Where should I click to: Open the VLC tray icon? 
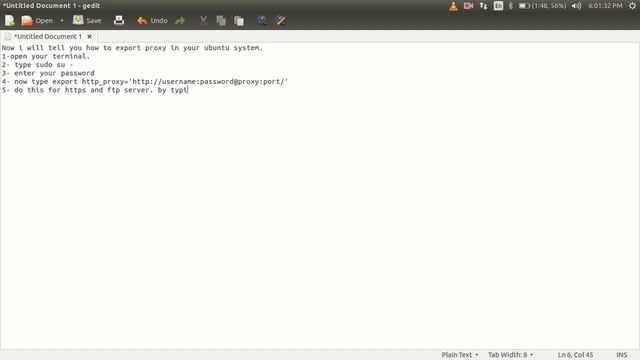(x=453, y=6)
